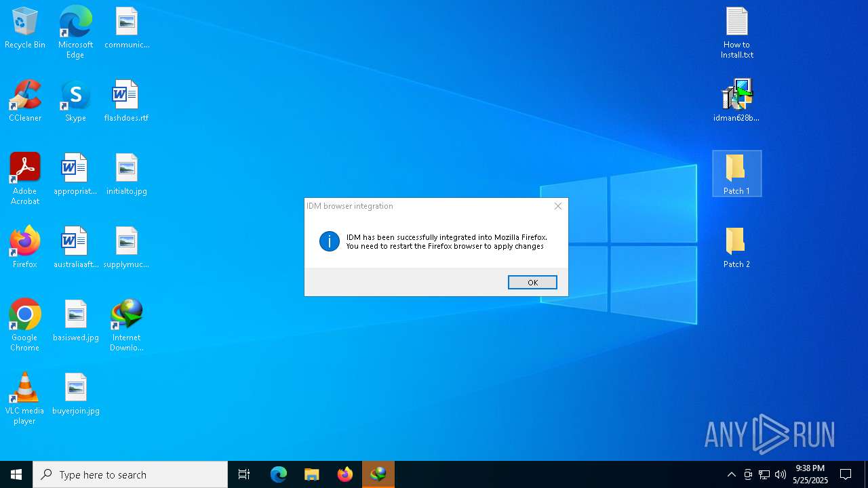Viewport: 868px width, 488px height.
Task: Click OK in IDM browser integration dialog
Action: [532, 283]
